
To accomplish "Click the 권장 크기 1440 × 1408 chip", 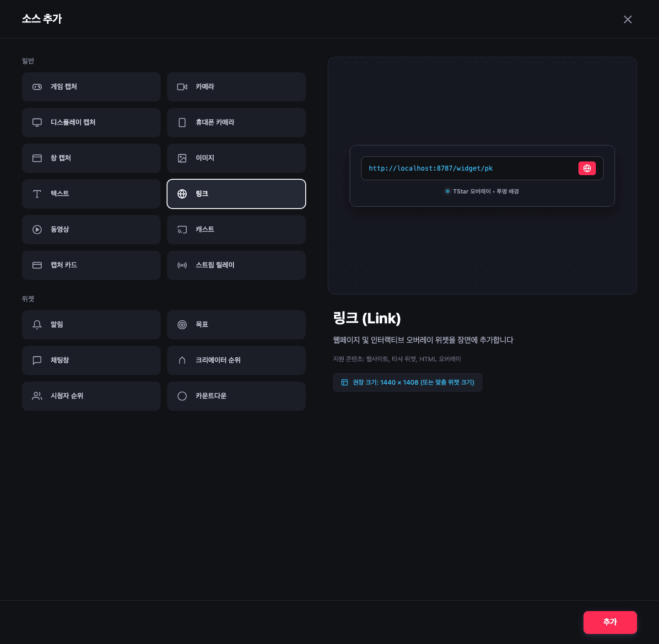I will click(x=408, y=382).
